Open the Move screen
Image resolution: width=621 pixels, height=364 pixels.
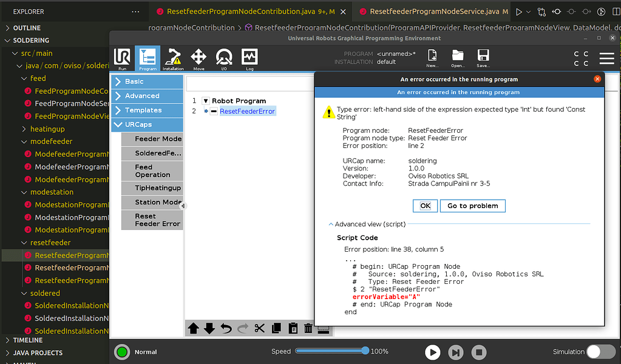(199, 59)
